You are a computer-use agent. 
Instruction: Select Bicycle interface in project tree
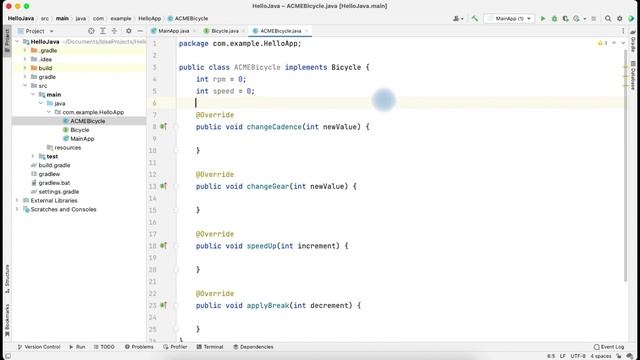click(80, 130)
